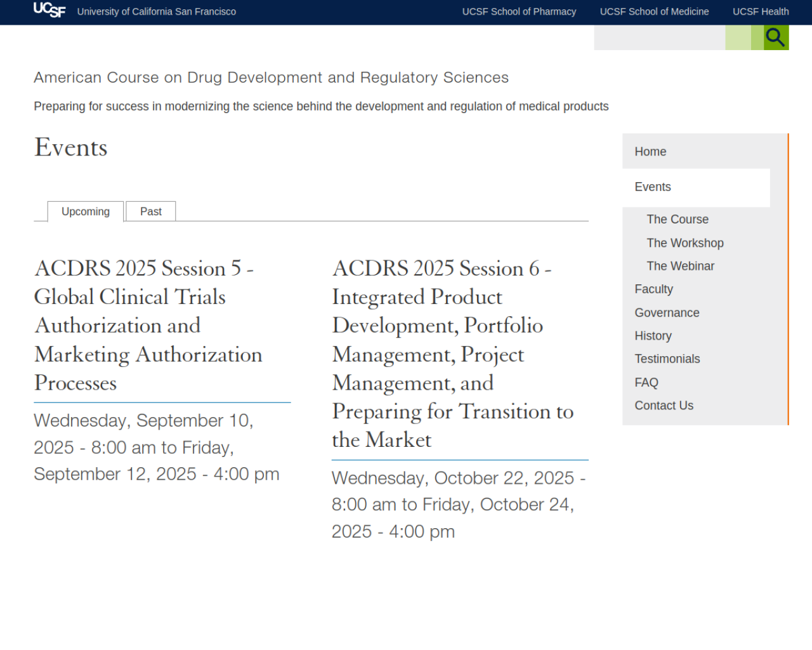Open Testimonials in the sidebar

667,359
